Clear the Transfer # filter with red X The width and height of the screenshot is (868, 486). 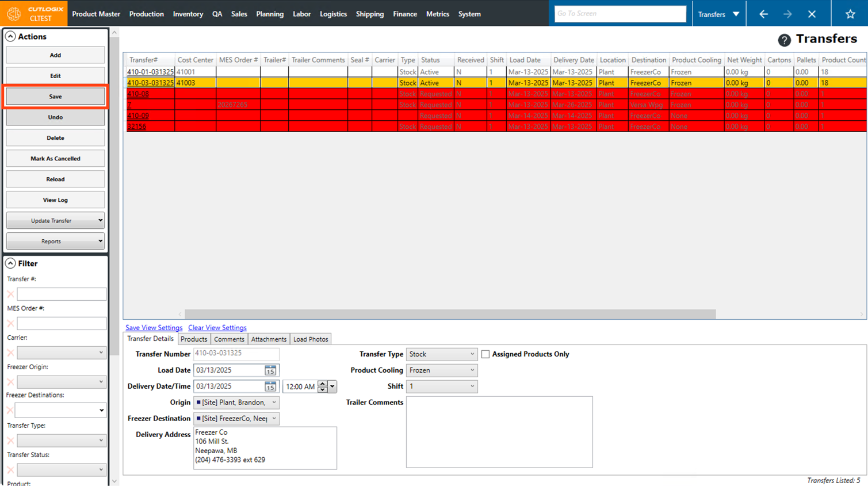pyautogui.click(x=10, y=294)
